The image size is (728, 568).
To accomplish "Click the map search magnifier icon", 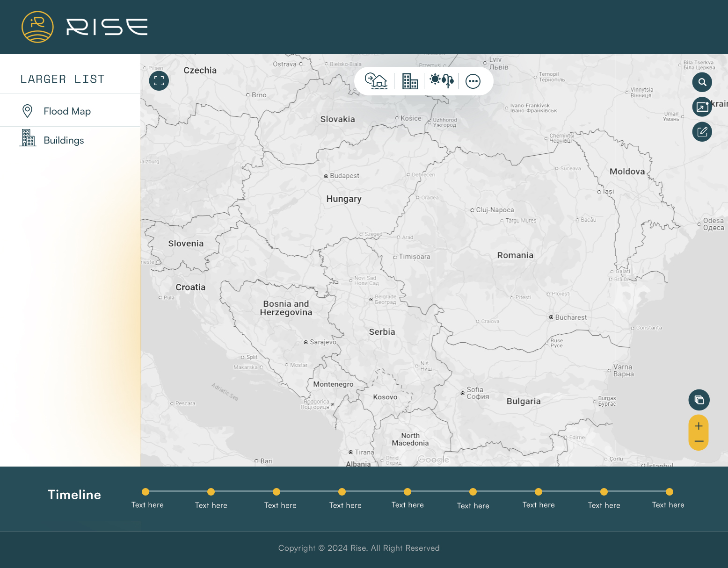I will coord(702,82).
